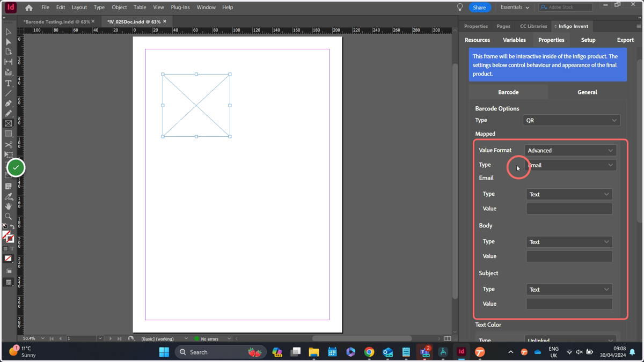Open the Variables tab in Infigo Invent
Viewport: 644px width, 362px height.
pos(514,40)
